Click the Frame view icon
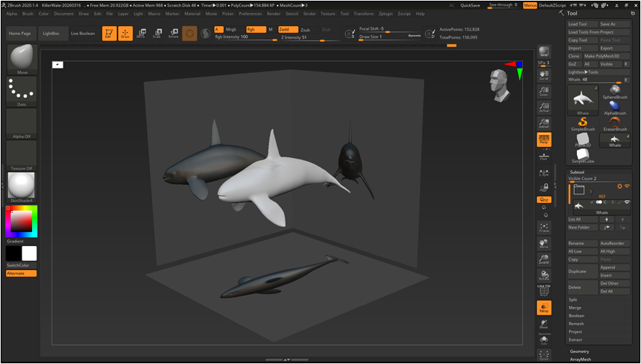This screenshot has height=364, width=641. [x=543, y=227]
